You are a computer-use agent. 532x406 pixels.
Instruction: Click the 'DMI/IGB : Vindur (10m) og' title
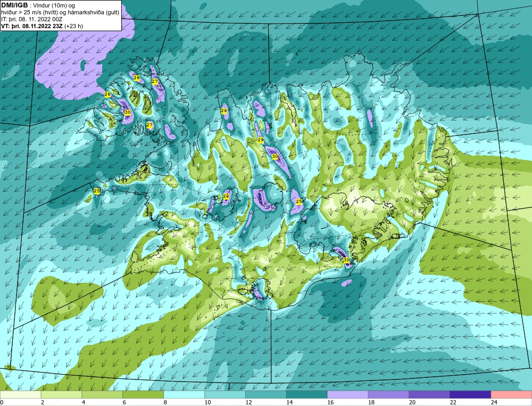pyautogui.click(x=38, y=5)
